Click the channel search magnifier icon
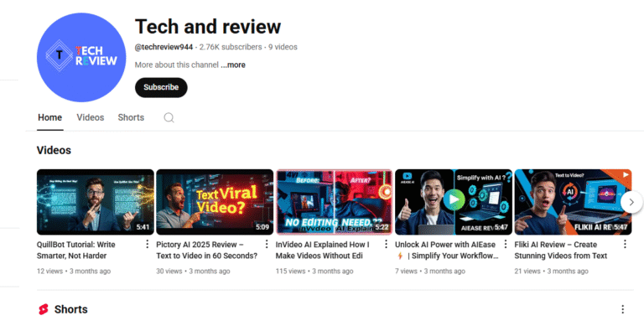 coord(169,118)
